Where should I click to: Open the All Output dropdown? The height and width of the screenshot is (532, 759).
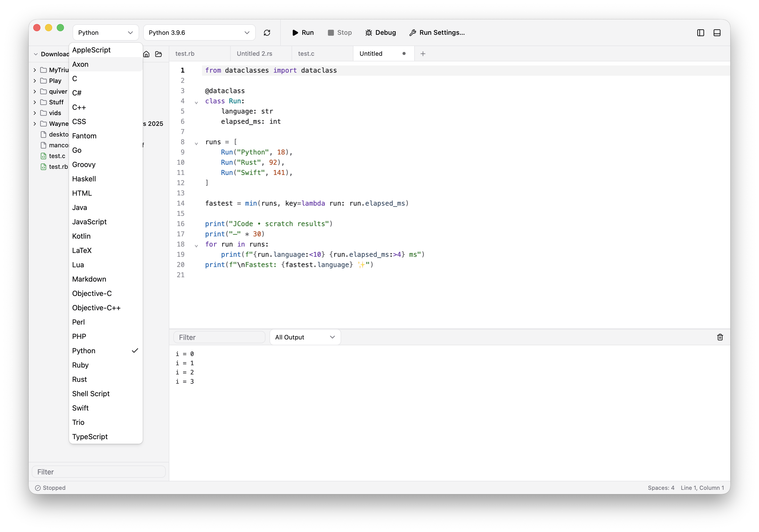coord(305,337)
